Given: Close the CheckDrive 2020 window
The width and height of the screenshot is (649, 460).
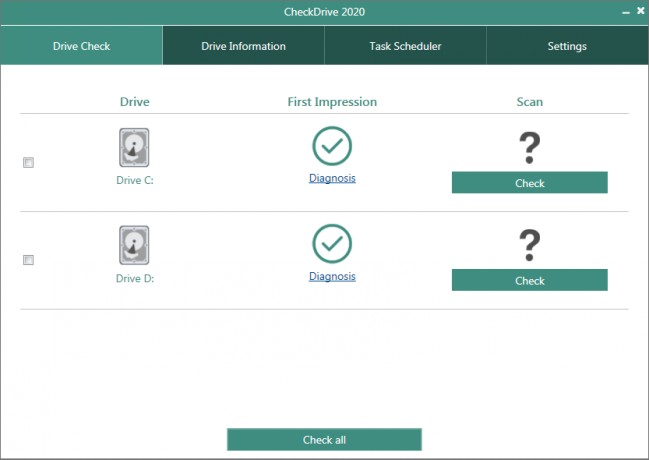Looking at the screenshot, I should point(641,11).
